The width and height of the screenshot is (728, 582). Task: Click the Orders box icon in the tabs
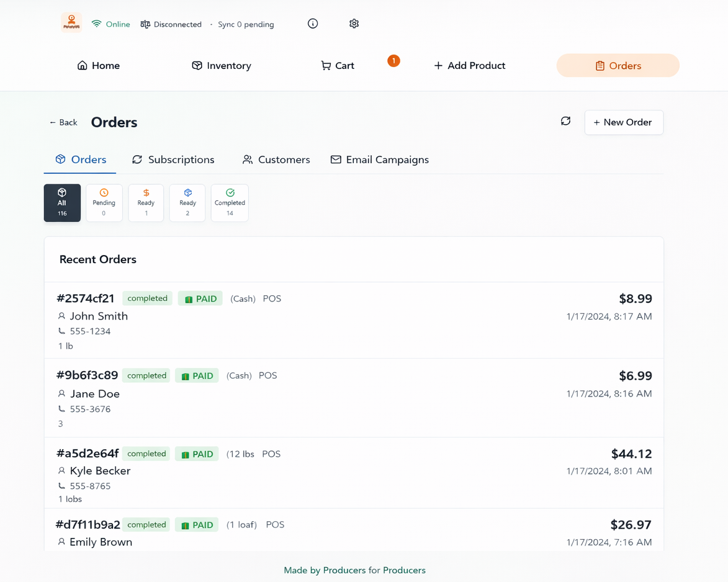[x=61, y=159]
